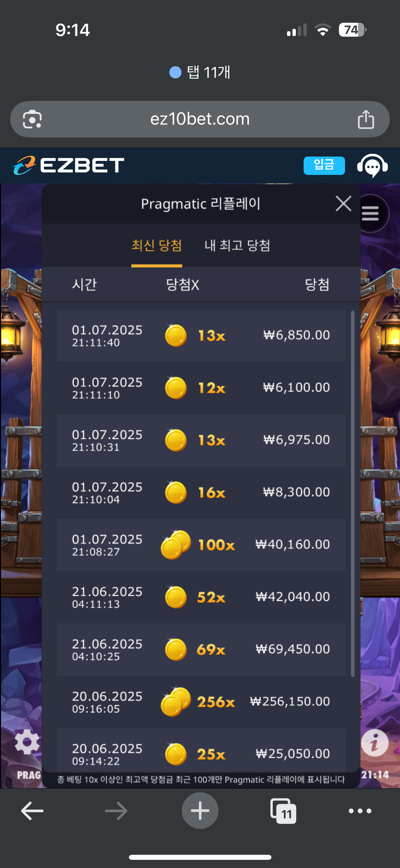Select the 69x ₩69,450.00 replay row
The width and height of the screenshot is (400, 868).
(x=201, y=649)
